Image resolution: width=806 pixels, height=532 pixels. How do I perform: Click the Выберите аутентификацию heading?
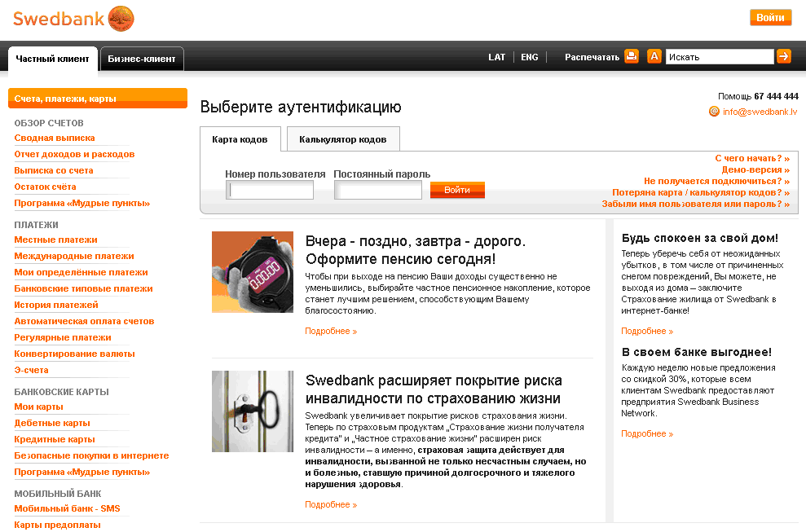[x=301, y=107]
